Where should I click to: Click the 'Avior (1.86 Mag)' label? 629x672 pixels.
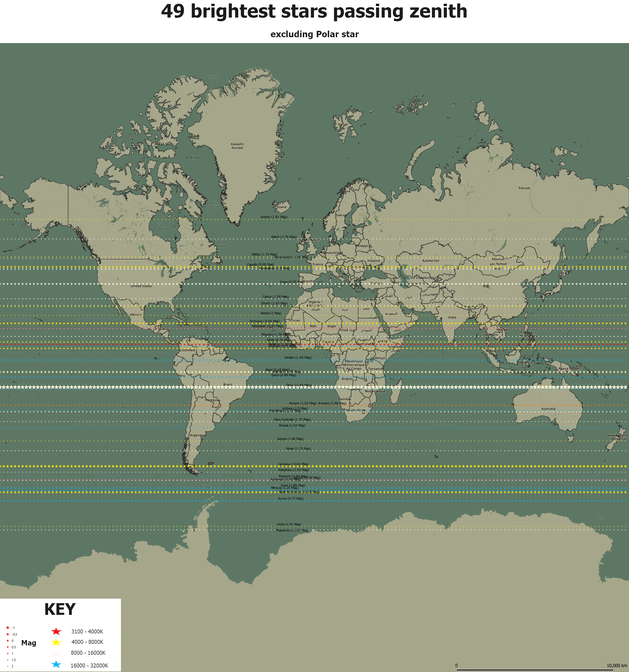coord(293,486)
